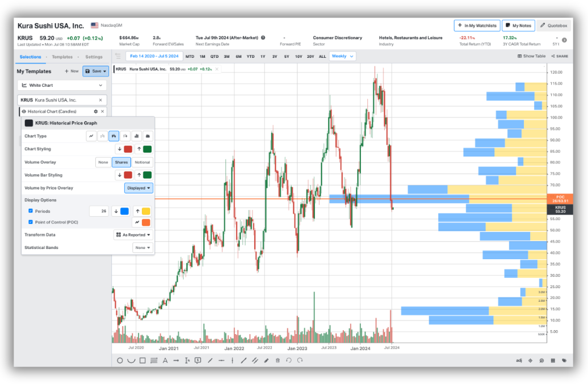Open Volume by Price Overlay dropdown
This screenshot has width=588, height=384.
tap(138, 188)
